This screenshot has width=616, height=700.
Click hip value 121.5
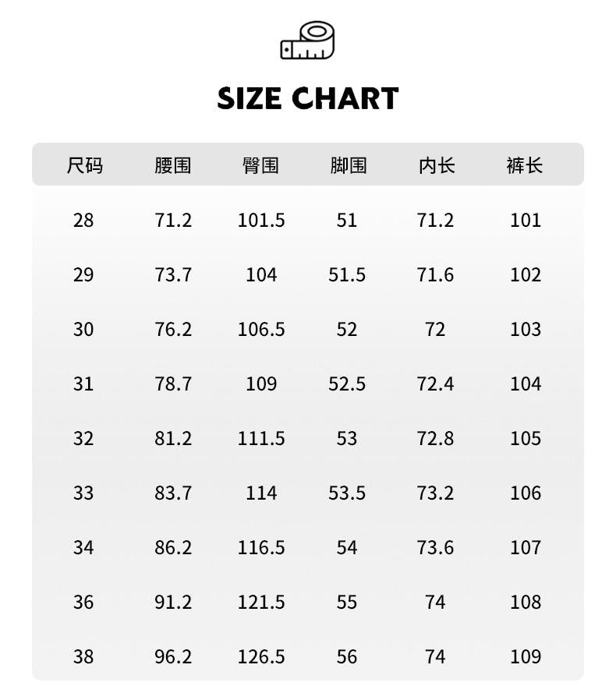[261, 603]
